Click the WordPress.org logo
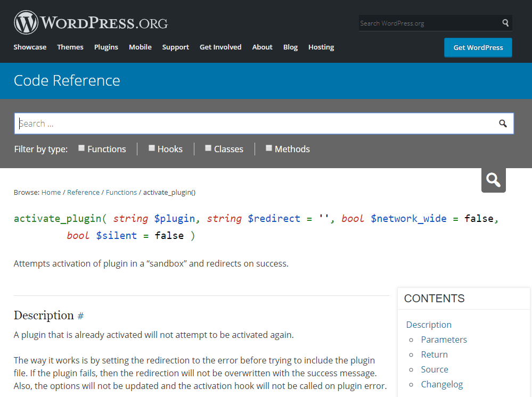 point(91,23)
